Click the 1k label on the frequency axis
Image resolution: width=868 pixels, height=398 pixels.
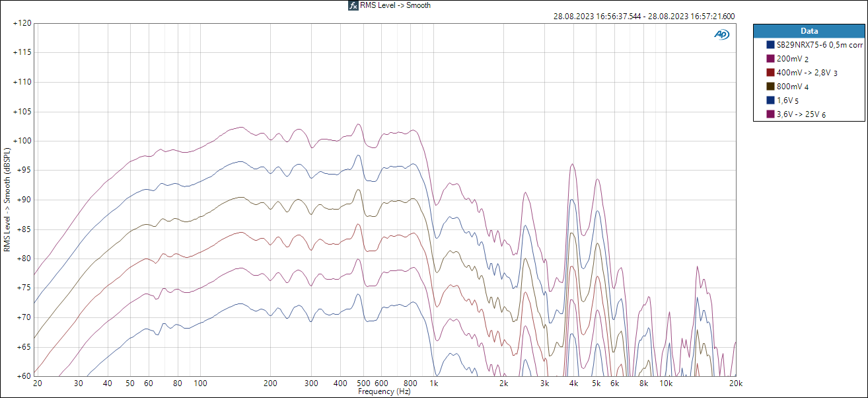click(x=434, y=383)
